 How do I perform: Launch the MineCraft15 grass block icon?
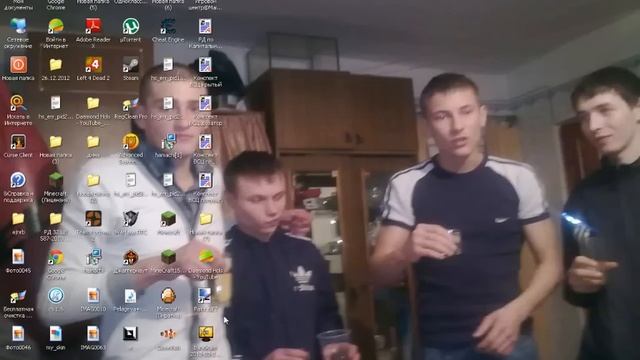click(168, 257)
